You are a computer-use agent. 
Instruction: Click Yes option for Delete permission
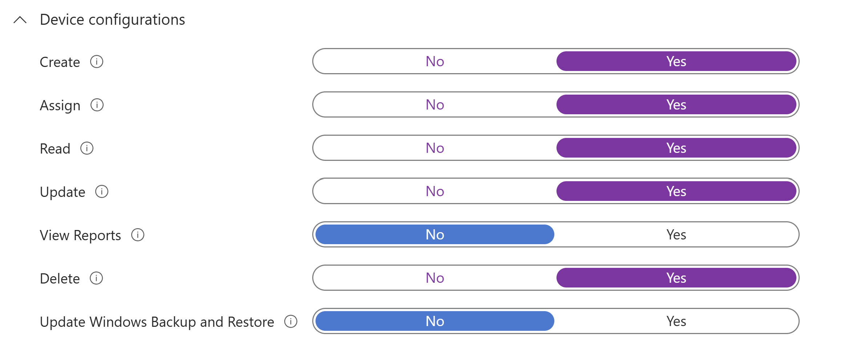point(676,278)
